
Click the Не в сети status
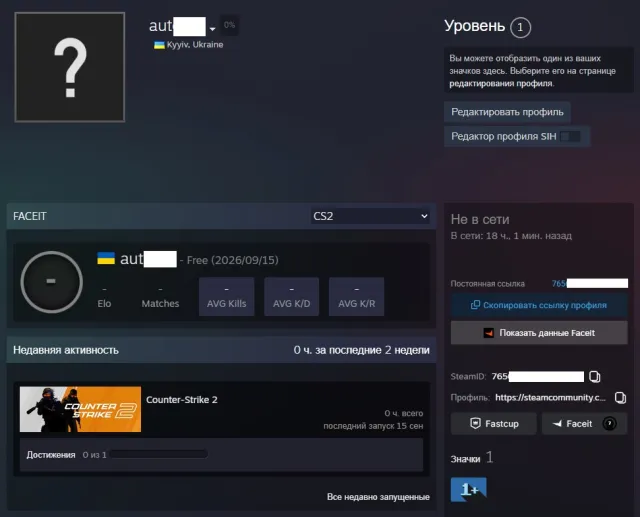(480, 220)
